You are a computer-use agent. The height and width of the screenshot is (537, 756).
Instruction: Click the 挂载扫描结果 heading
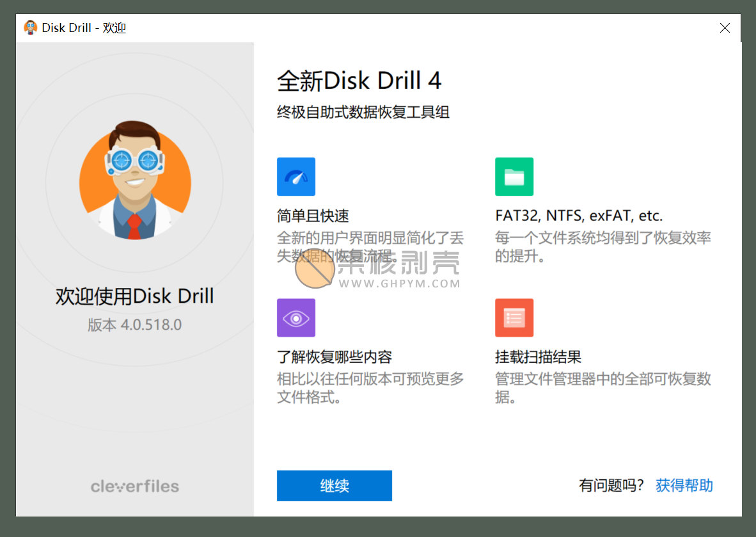point(538,357)
